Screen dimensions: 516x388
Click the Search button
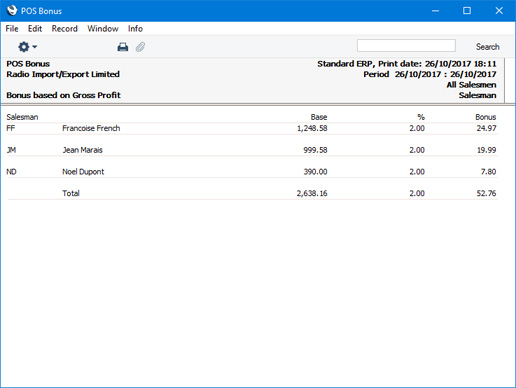coord(487,47)
